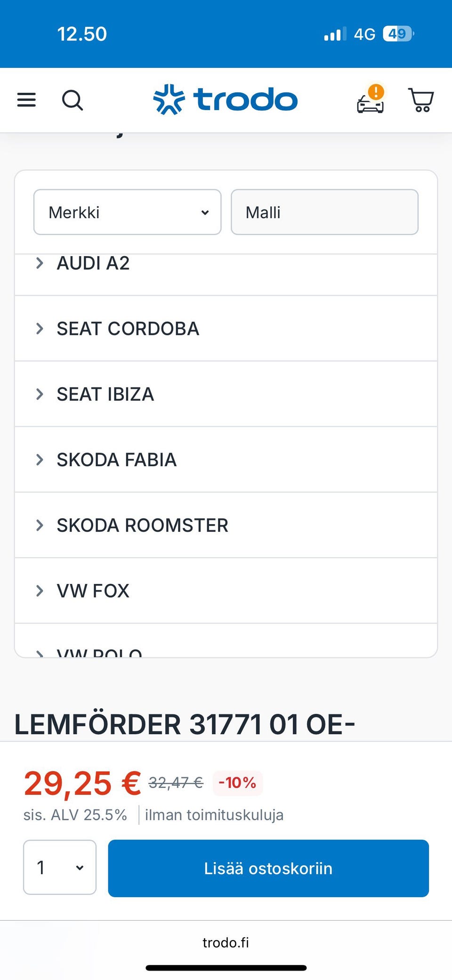Tap the -10% discount badge
452x980 pixels.
tap(237, 783)
